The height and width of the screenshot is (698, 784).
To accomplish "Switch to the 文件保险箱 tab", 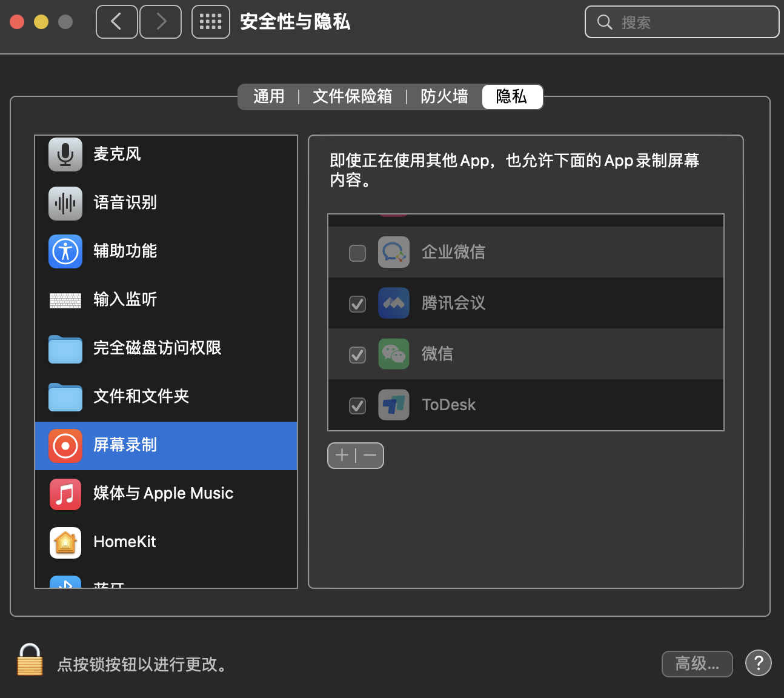I will pos(353,96).
